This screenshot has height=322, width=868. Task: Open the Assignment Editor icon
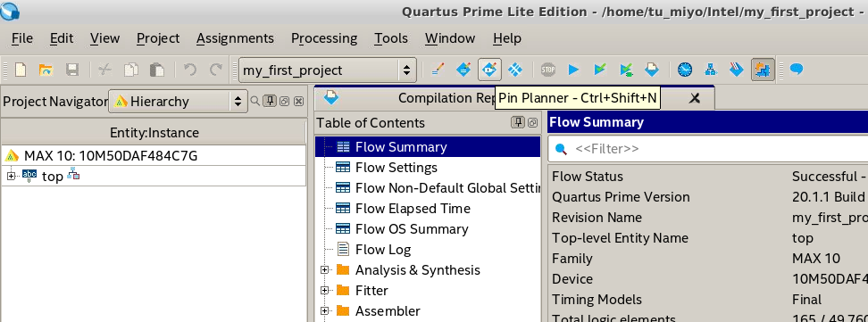point(463,70)
